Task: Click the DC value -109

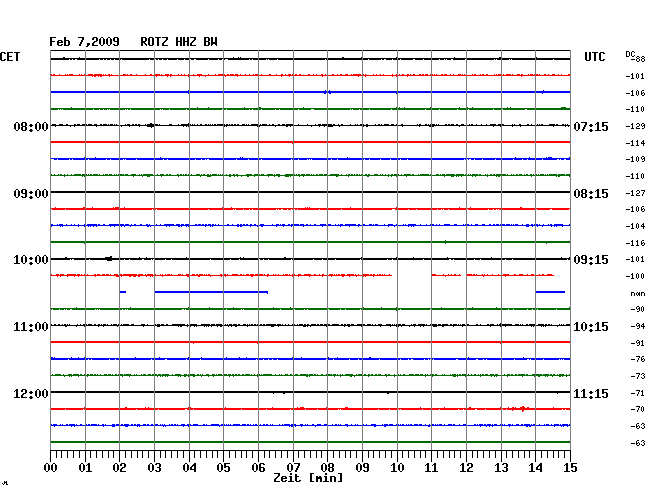Action: (x=635, y=159)
